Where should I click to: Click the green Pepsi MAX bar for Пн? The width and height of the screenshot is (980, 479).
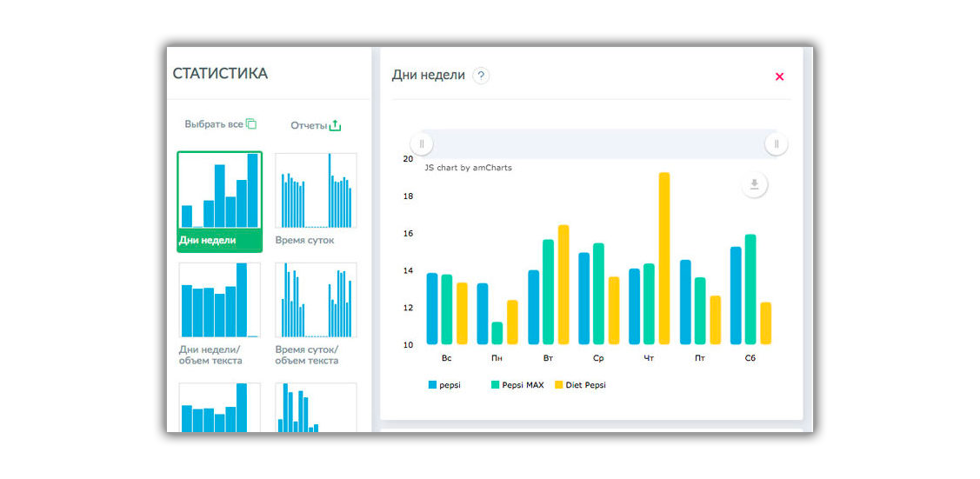tap(497, 333)
